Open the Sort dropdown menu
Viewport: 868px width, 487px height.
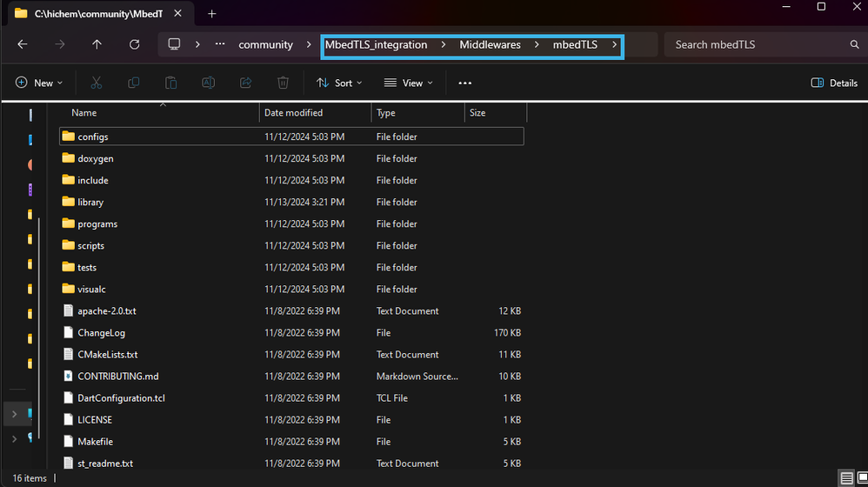pyautogui.click(x=339, y=83)
